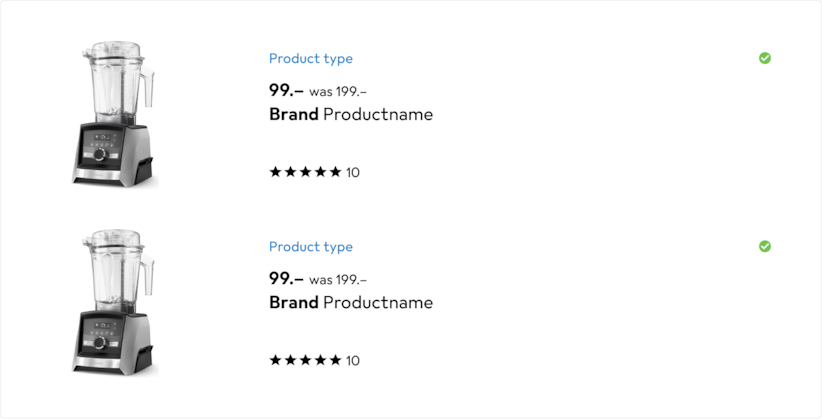This screenshot has width=822, height=419.
Task: Click the fifth star of the bottom product's rating
Action: 335,360
